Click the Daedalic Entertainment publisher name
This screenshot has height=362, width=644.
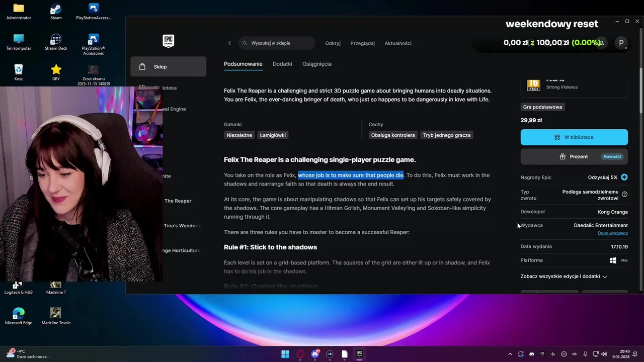pos(601,225)
